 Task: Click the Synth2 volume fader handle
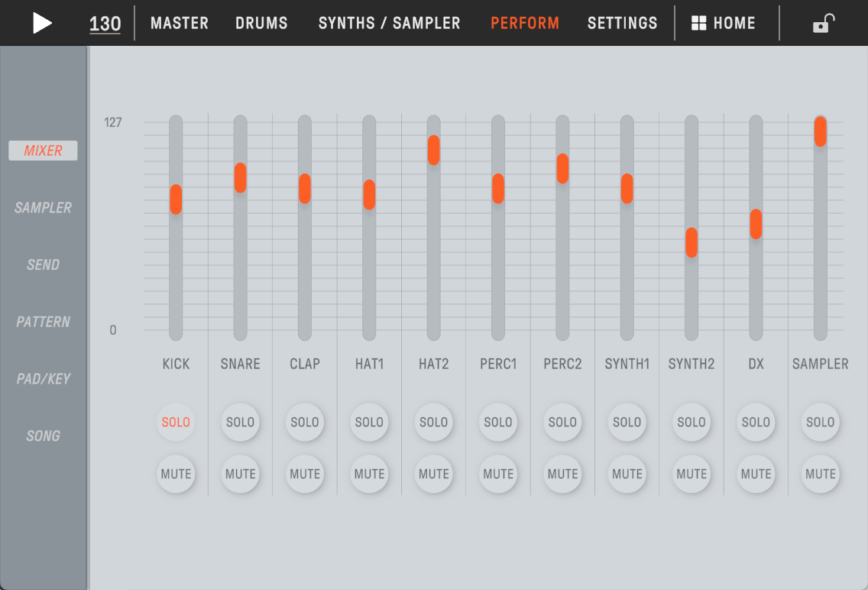[691, 242]
